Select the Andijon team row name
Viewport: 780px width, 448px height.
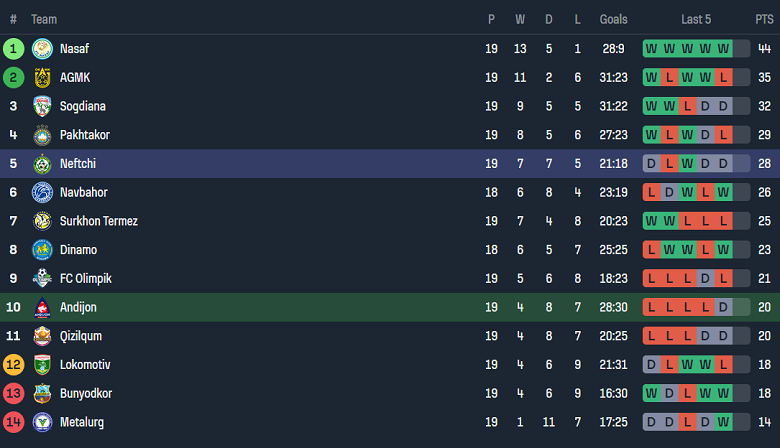click(78, 307)
